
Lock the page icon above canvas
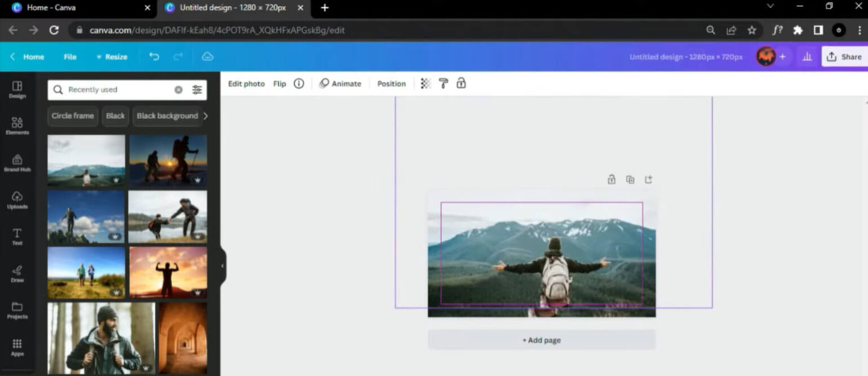tap(611, 180)
